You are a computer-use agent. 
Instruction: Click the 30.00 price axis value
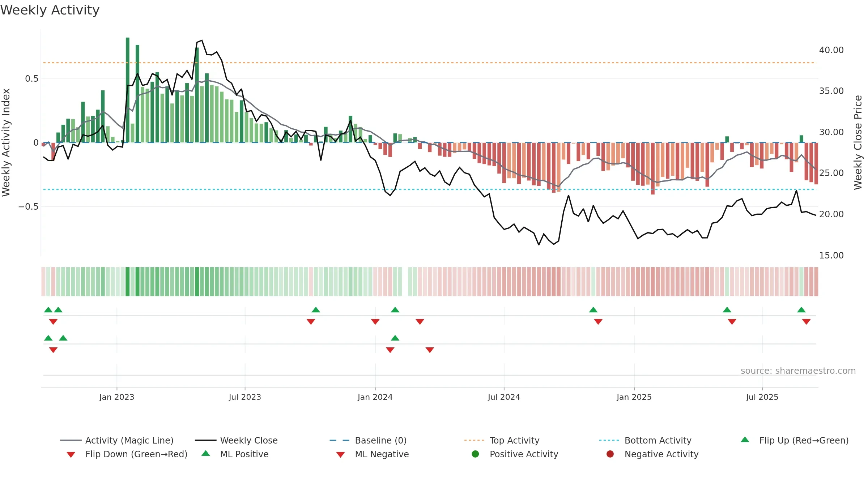[x=831, y=132]
